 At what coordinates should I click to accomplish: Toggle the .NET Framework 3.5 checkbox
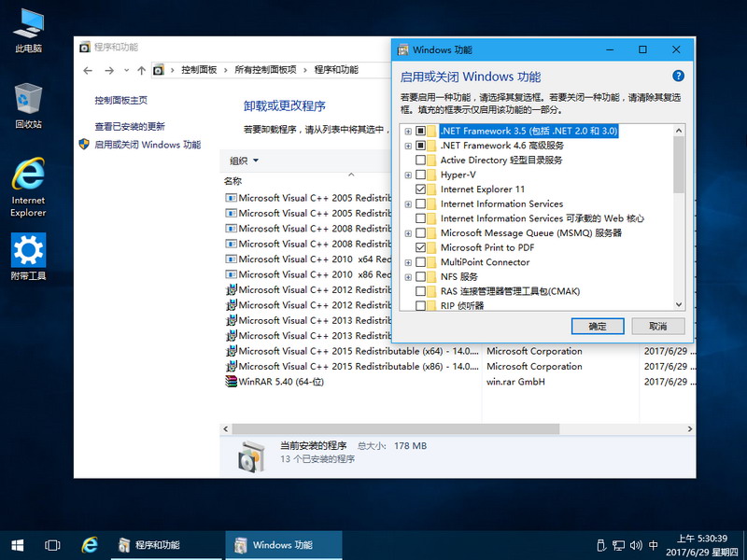421,131
